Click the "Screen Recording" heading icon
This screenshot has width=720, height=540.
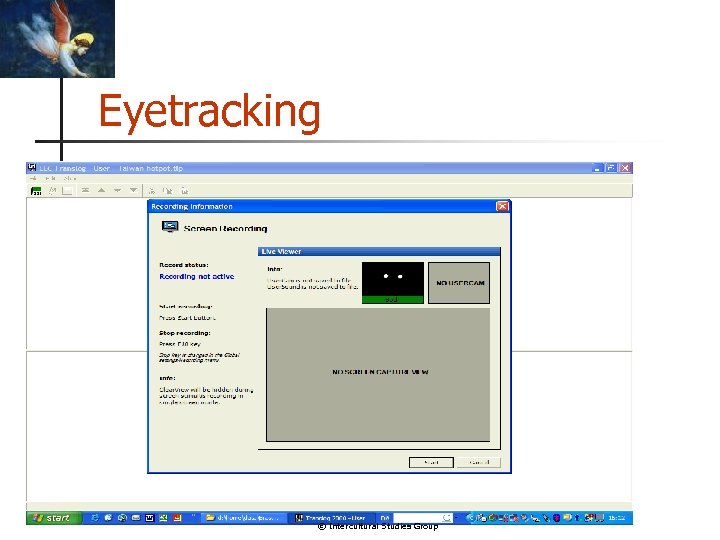[170, 227]
